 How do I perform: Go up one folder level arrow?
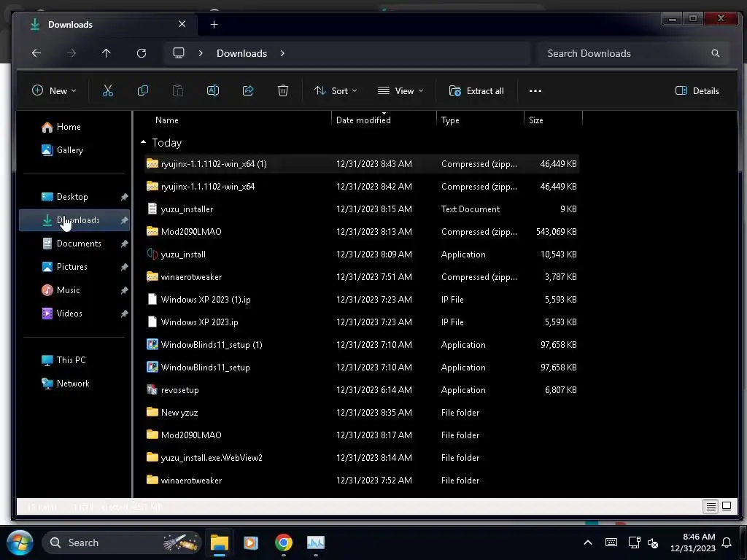pos(107,52)
